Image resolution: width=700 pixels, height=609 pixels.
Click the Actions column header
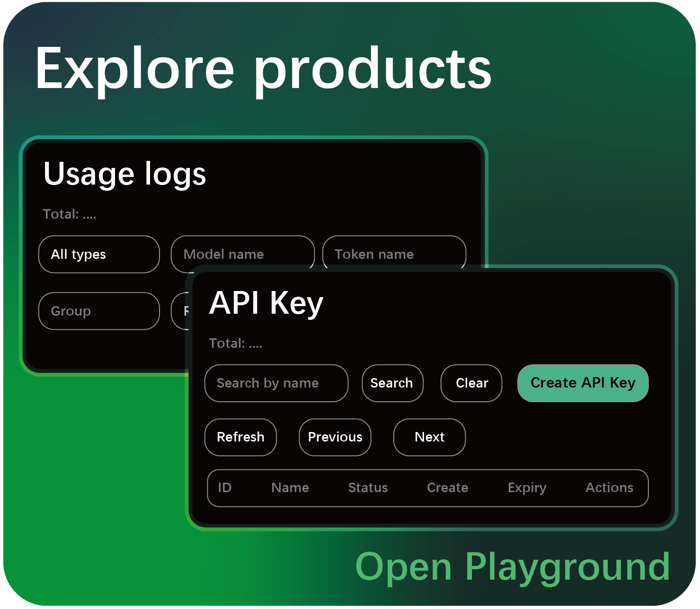pos(610,488)
